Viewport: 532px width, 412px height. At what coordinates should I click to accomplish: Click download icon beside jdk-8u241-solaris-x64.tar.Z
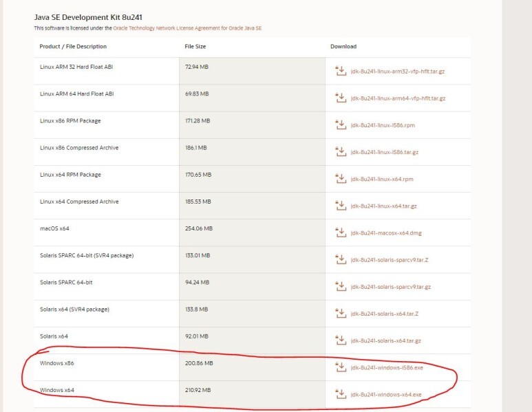tap(341, 314)
